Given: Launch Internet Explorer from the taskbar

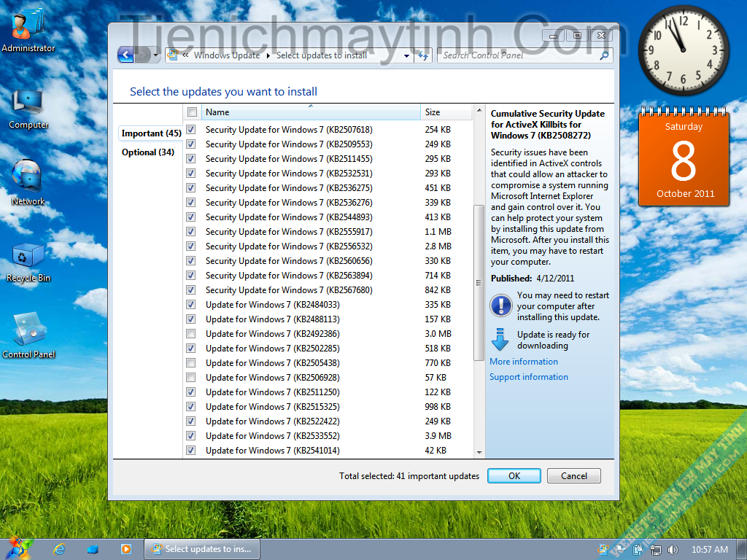Looking at the screenshot, I should (59, 549).
